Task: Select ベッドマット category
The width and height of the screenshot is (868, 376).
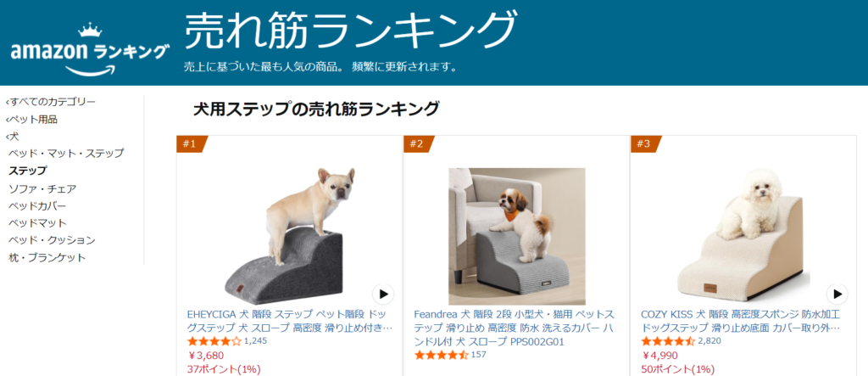Action: [37, 223]
